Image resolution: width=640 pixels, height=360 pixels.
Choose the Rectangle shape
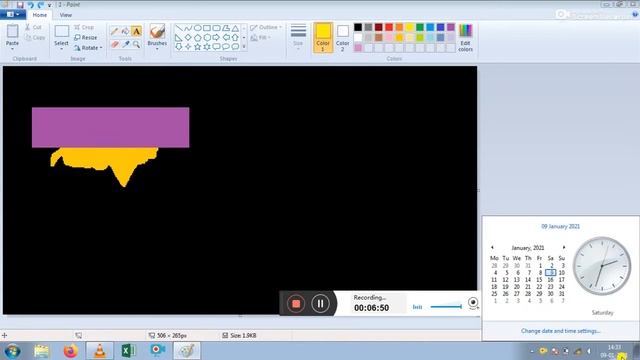coord(207,28)
